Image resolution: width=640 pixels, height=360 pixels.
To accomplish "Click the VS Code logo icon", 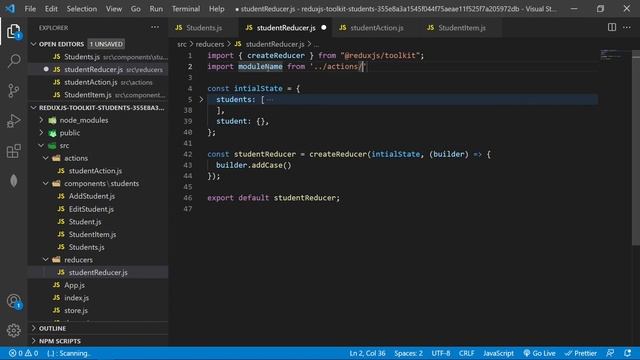I will pyautogui.click(x=10, y=8).
